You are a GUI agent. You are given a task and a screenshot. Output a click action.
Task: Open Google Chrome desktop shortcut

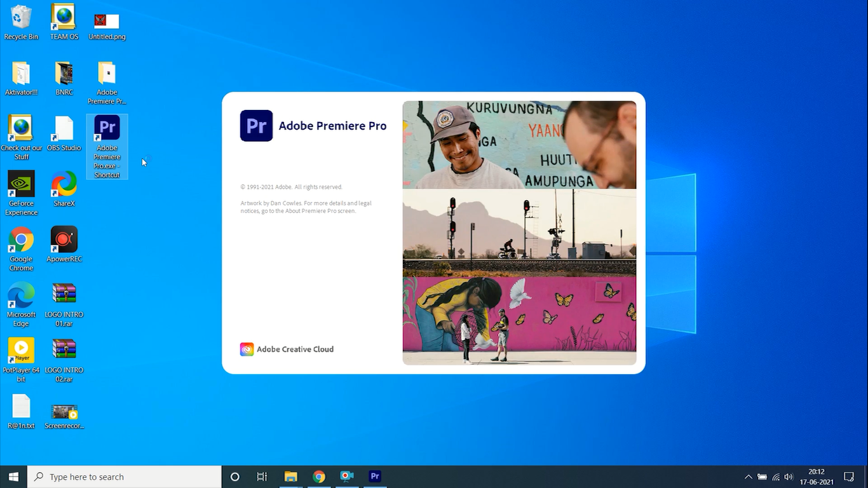[x=21, y=249]
